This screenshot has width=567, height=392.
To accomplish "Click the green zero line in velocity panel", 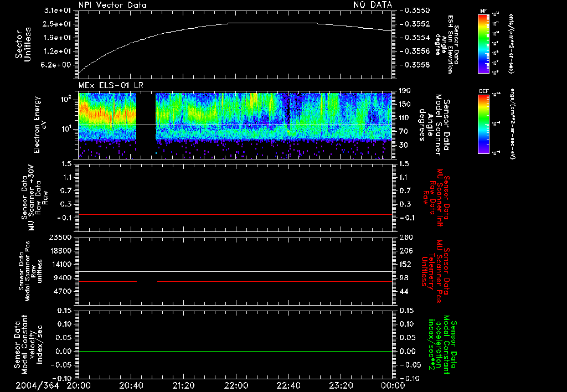I will [235, 351].
